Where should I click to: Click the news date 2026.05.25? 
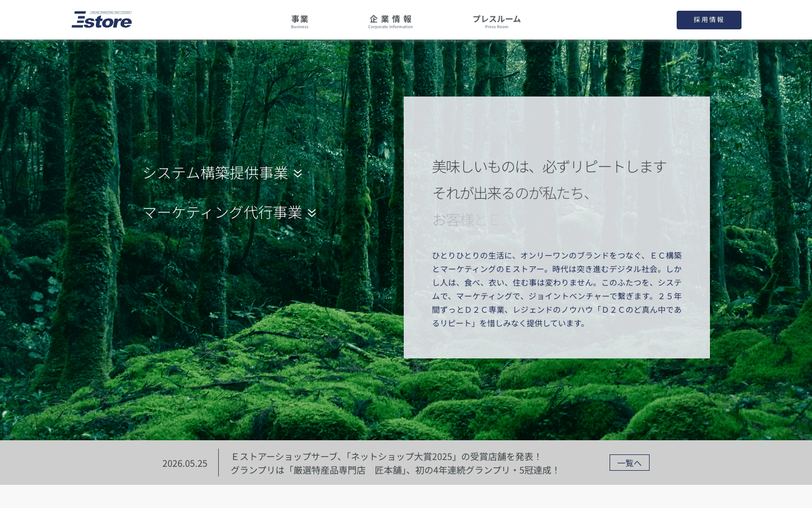click(185, 463)
